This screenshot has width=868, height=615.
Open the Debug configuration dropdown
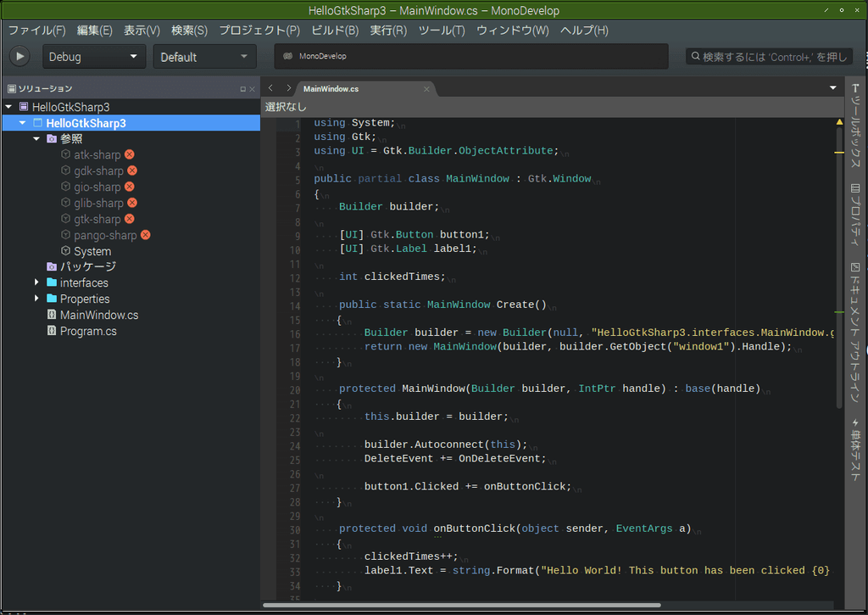click(x=93, y=57)
